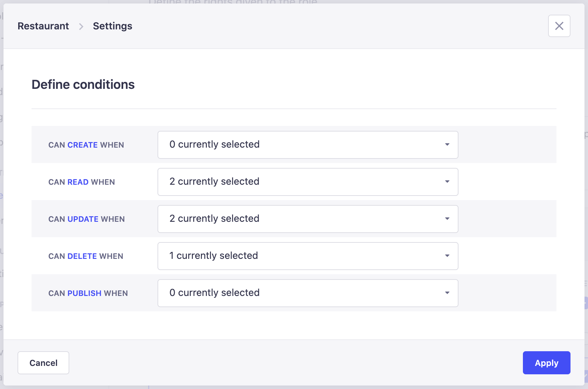Cancel the condition changes
Screen dimensions: 588x389
click(x=43, y=363)
